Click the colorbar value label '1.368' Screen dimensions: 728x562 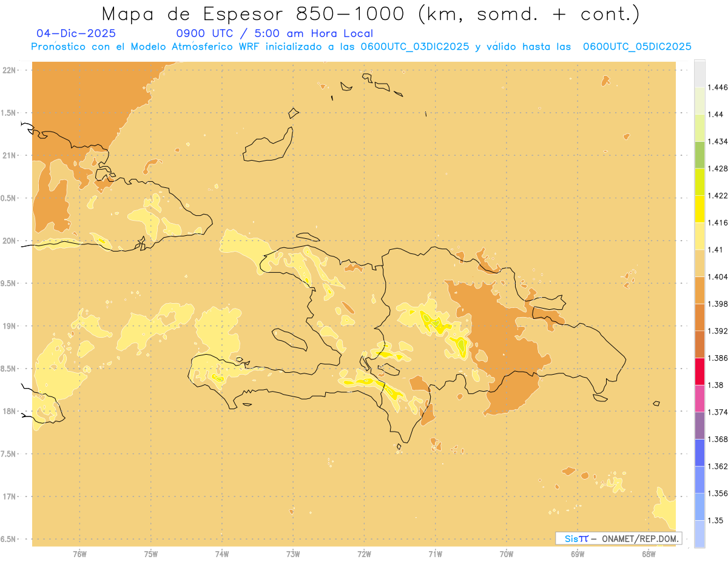click(x=718, y=439)
